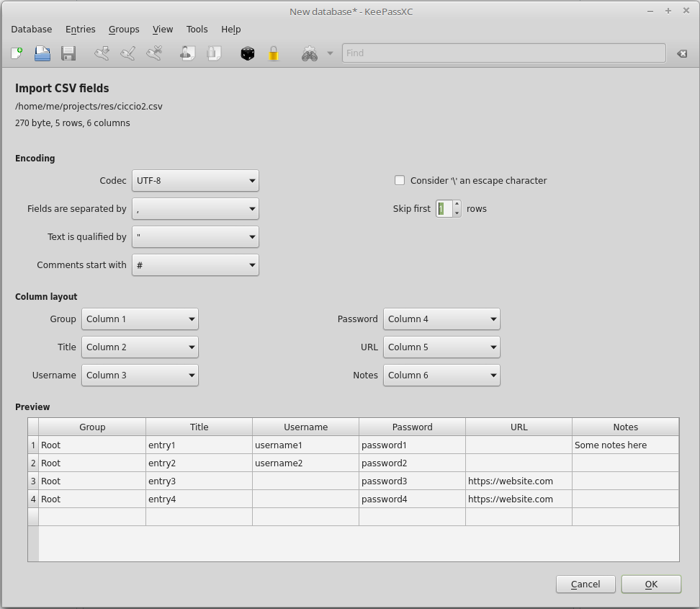The width and height of the screenshot is (700, 609).
Task: Enable 'Consider \ an escape character' checkbox
Action: click(400, 180)
